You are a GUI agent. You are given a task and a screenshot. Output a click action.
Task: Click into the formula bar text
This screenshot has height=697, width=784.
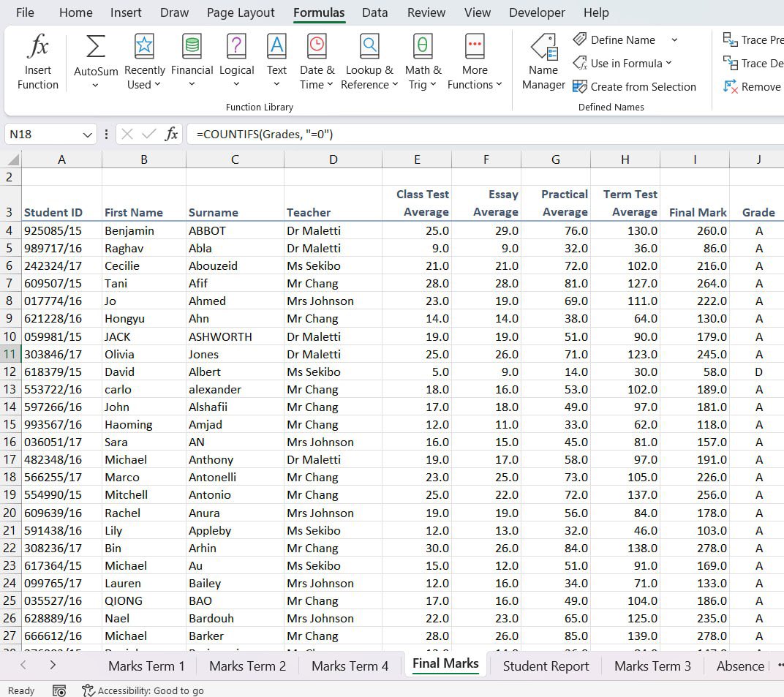point(485,134)
